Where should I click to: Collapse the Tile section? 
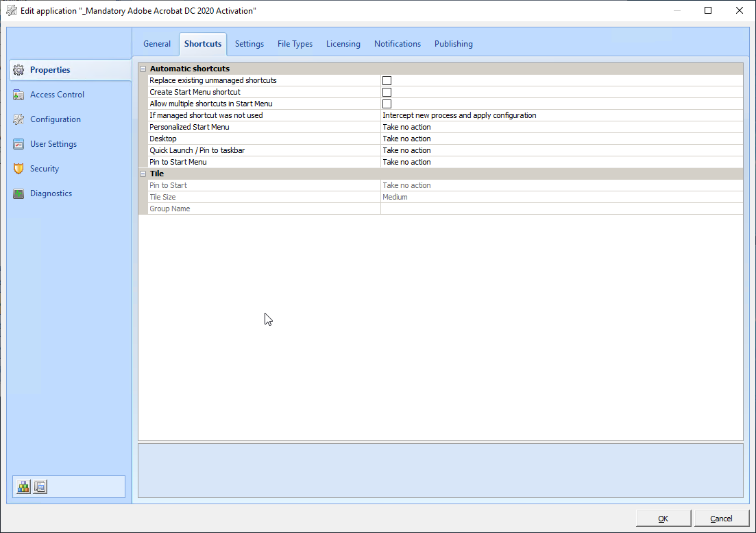coord(143,174)
